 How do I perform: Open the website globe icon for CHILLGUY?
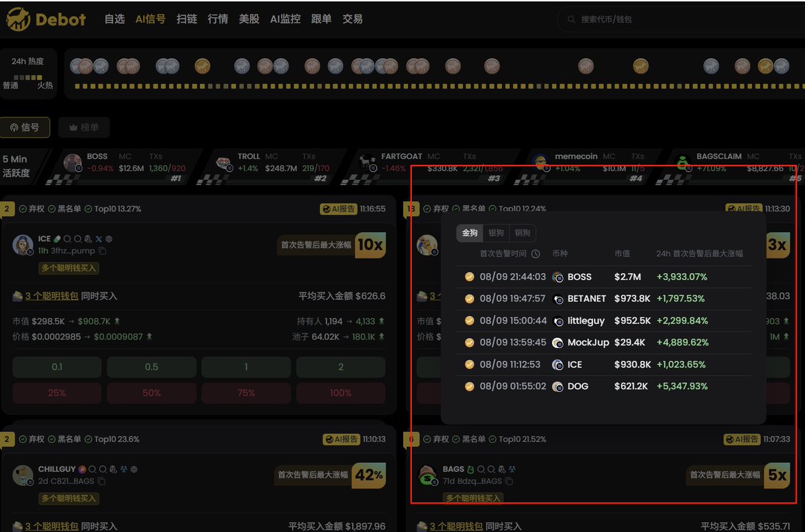[x=134, y=470]
